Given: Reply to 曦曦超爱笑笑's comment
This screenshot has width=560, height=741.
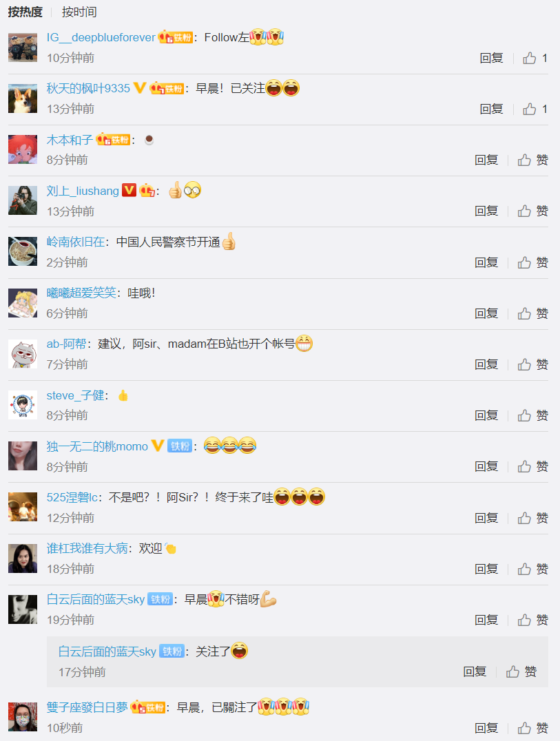Looking at the screenshot, I should 486,314.
